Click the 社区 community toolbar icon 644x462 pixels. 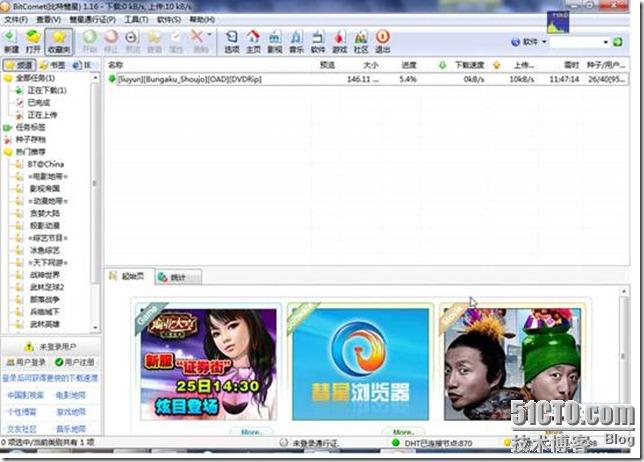[x=361, y=41]
